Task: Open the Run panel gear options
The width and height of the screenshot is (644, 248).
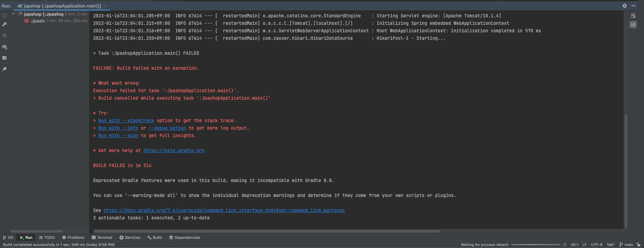Action: (625, 6)
